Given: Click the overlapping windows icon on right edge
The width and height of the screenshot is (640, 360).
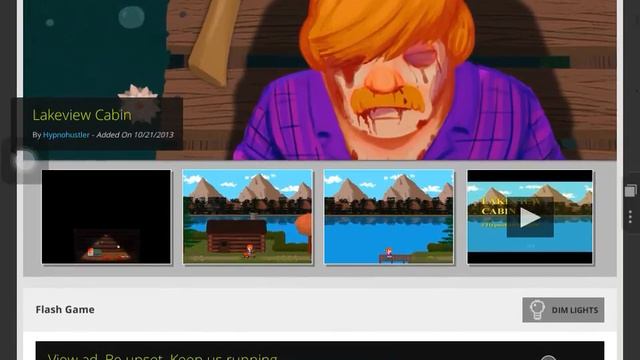Looking at the screenshot, I should click(x=631, y=191).
